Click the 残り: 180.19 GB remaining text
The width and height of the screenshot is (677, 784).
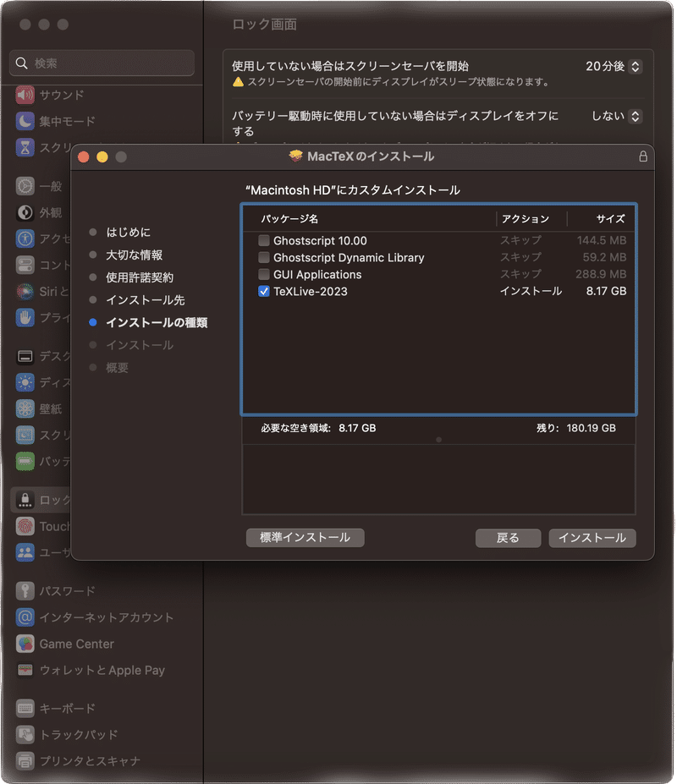[x=576, y=428]
